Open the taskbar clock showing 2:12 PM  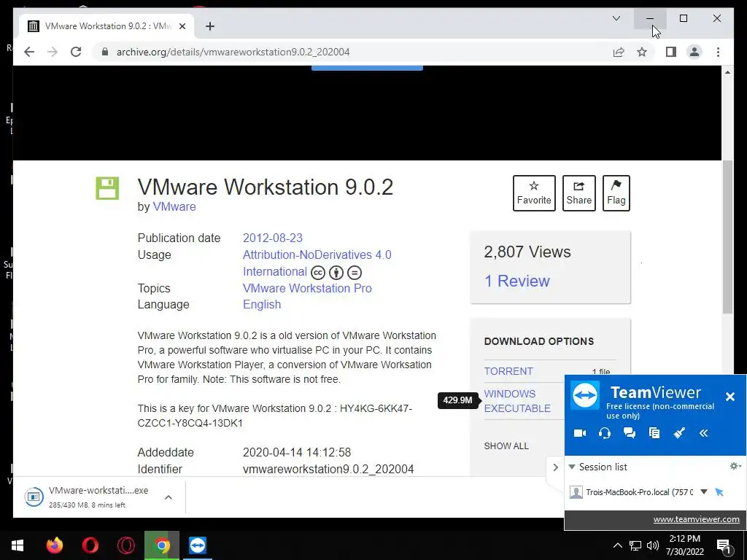coord(684,545)
